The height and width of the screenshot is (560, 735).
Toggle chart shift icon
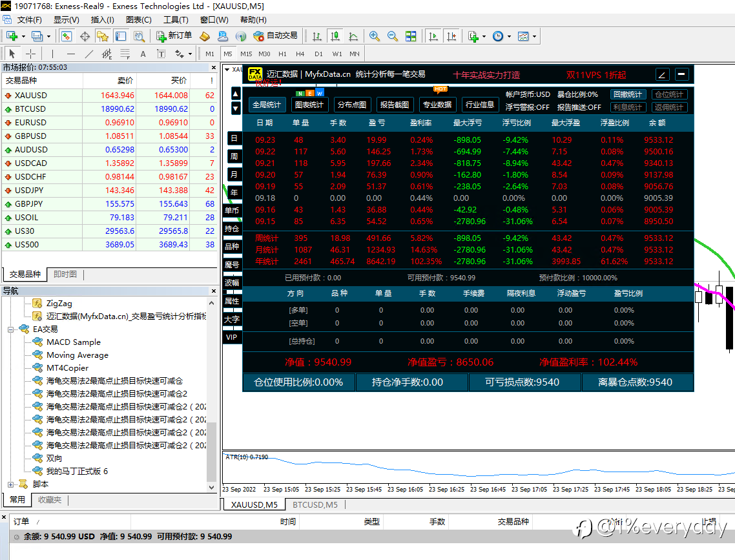coord(451,36)
